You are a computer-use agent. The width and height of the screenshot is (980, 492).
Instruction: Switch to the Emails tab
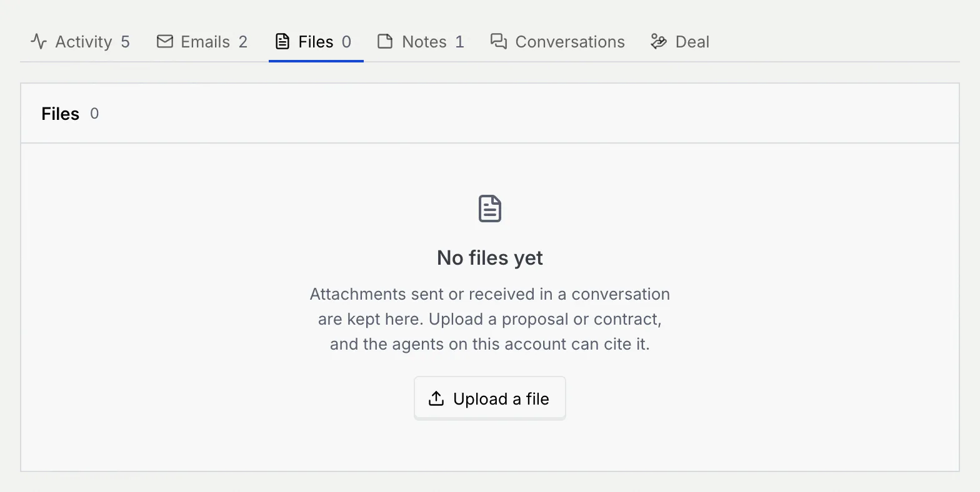202,42
